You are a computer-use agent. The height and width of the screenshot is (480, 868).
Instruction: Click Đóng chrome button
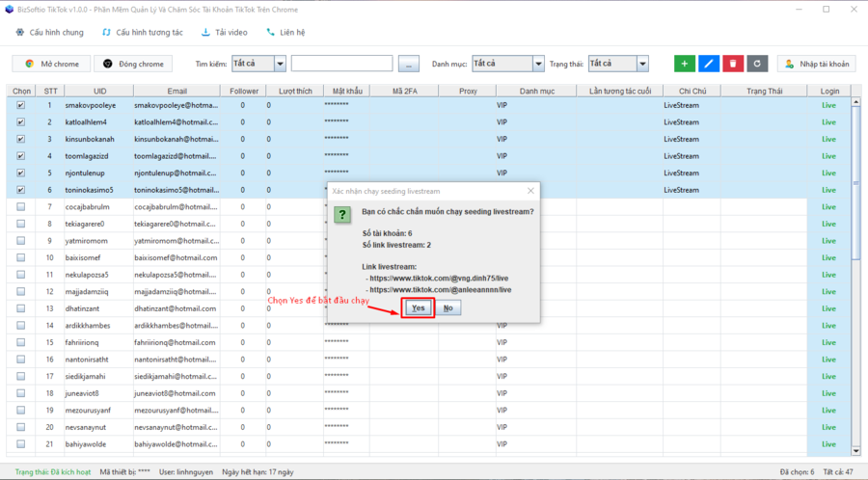point(133,64)
